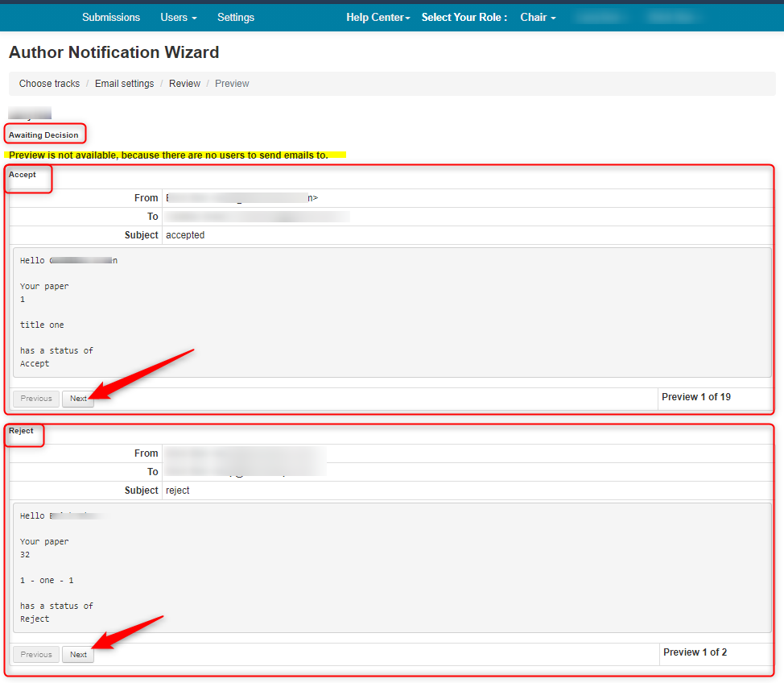Expand the Users dropdown menu
This screenshot has width=784, height=683.
[178, 17]
